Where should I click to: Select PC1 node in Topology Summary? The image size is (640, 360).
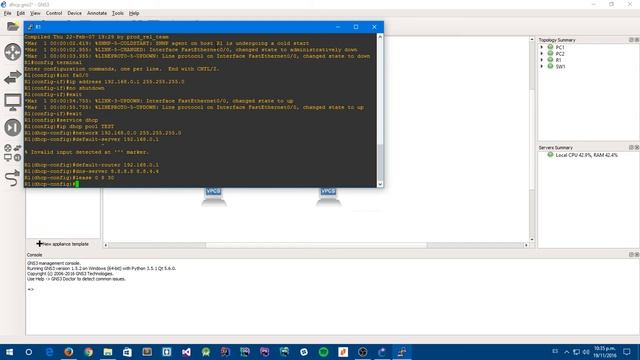point(560,47)
